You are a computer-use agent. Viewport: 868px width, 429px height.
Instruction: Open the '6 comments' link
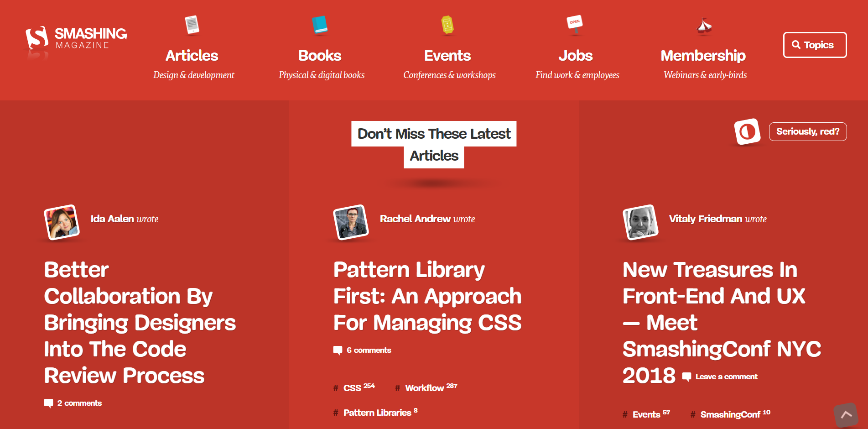[369, 351]
